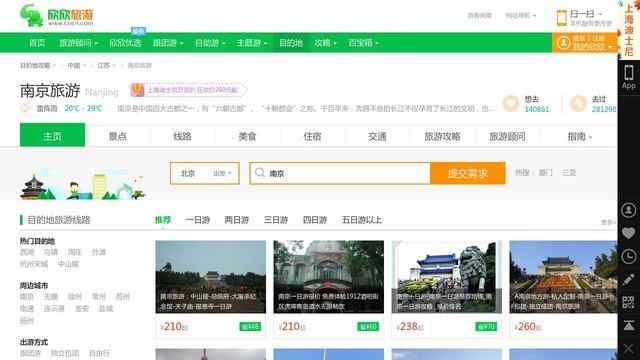Open the 北京 departure city dropdown
The height and width of the screenshot is (360, 640).
(205, 173)
